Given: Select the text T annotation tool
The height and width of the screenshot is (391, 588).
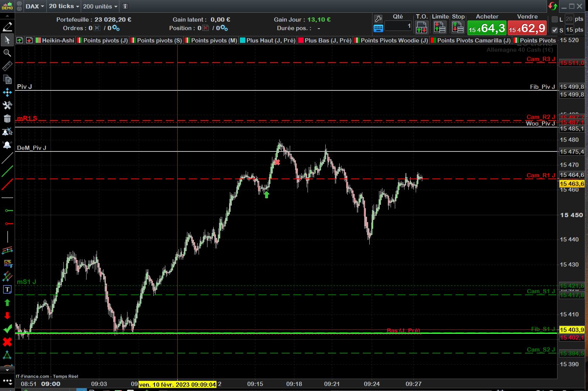Looking at the screenshot, I should [x=7, y=289].
